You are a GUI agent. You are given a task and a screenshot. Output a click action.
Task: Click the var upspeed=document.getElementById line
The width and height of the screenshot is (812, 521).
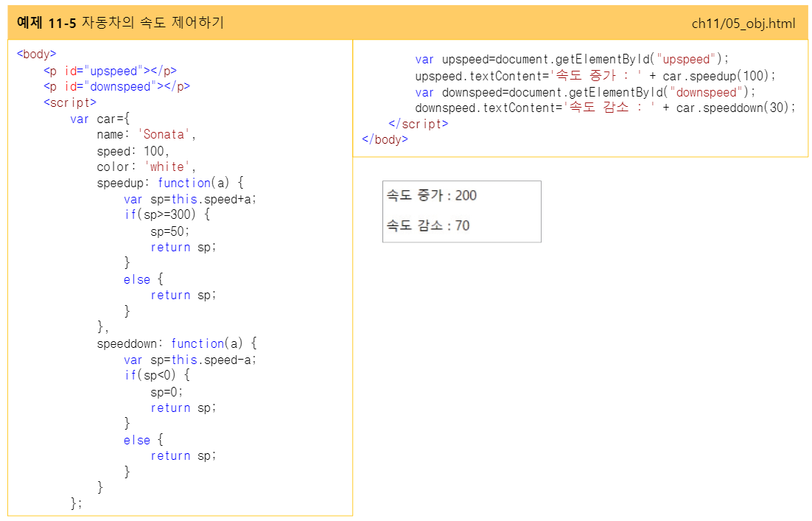coord(573,59)
